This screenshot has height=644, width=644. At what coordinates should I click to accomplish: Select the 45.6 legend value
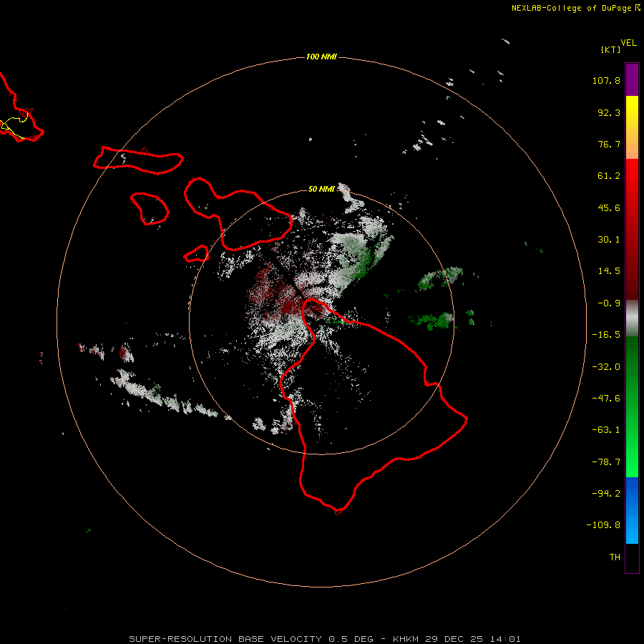609,208
